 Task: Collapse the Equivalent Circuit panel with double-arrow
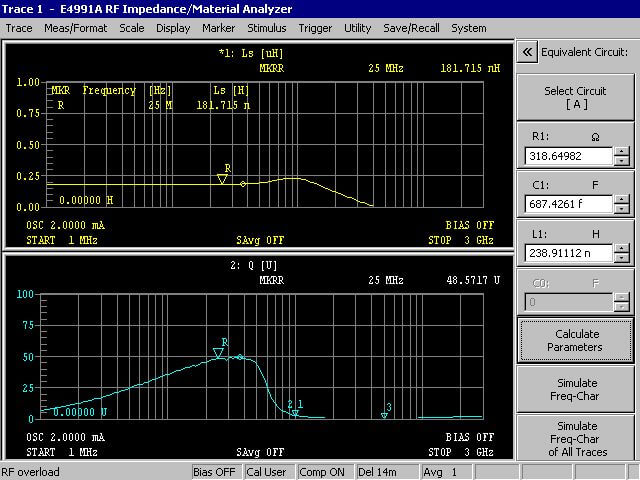(527, 52)
